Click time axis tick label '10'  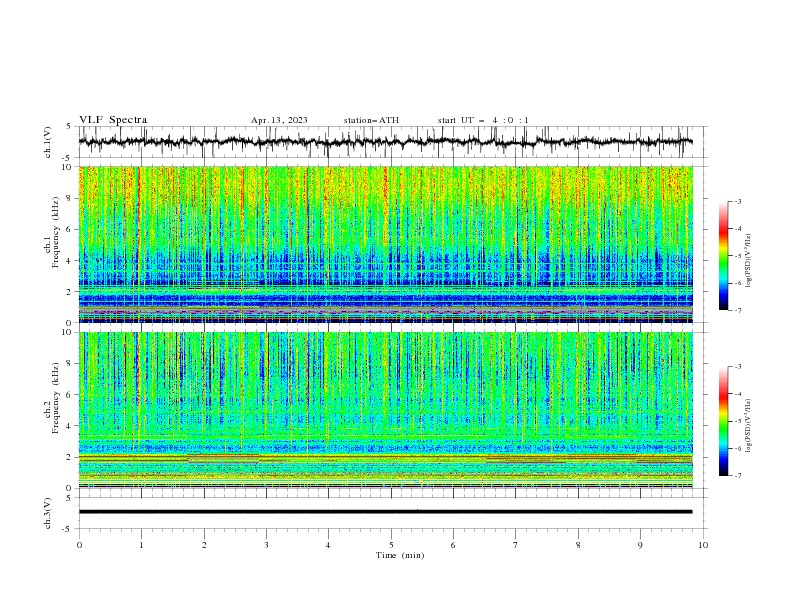[x=703, y=545]
